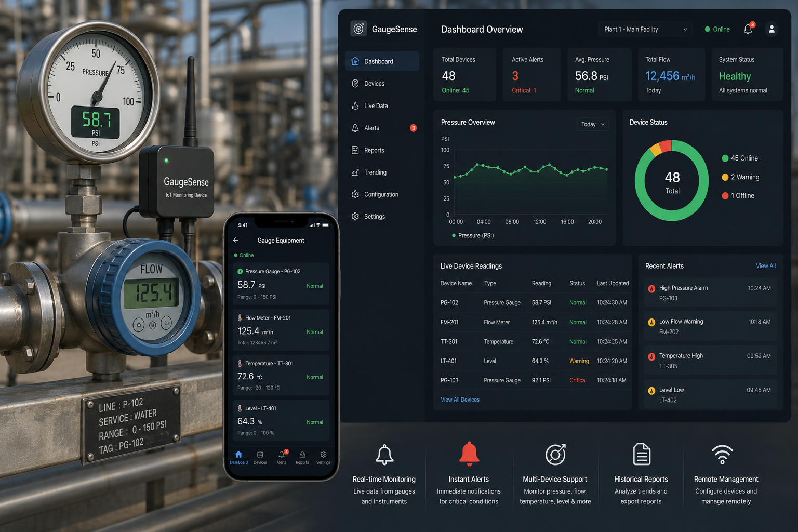Click the Critical status for PG-103

coord(578,380)
